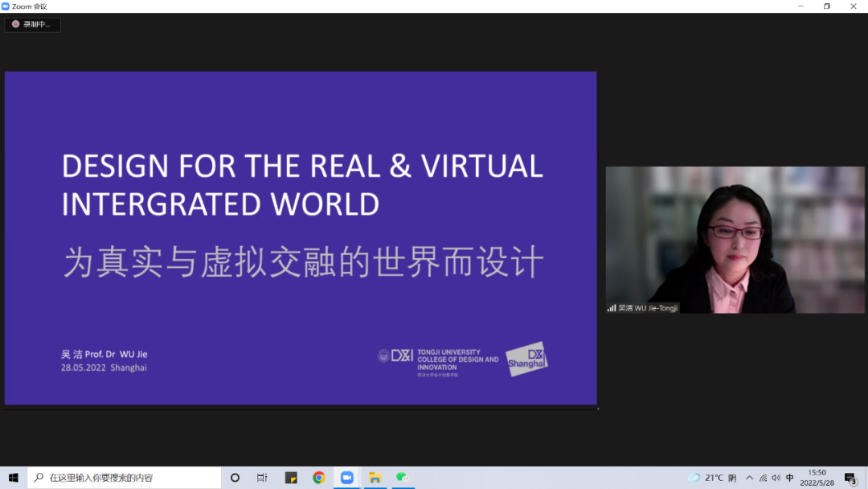This screenshot has height=489, width=868.
Task: Click the Zoom window title bar icon
Action: [x=6, y=6]
